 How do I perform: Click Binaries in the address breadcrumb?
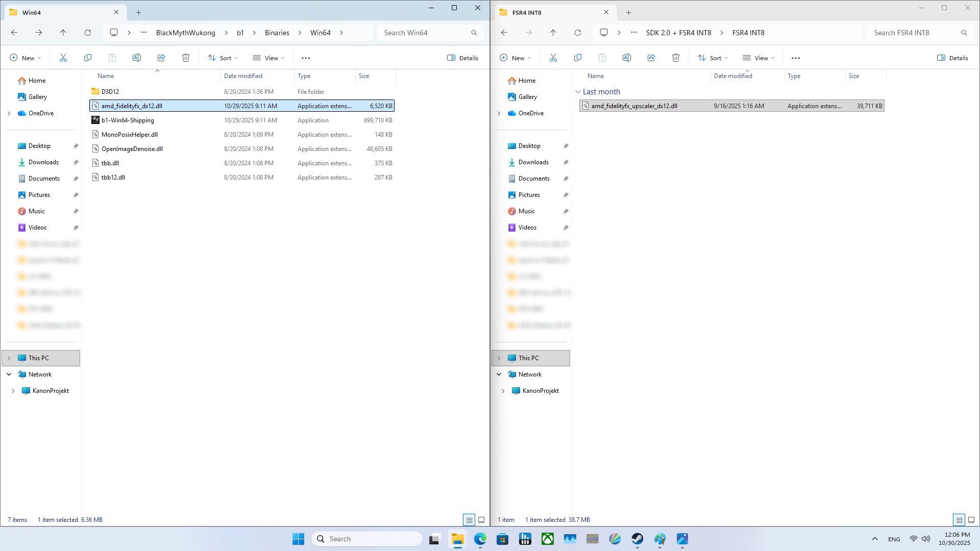(277, 33)
